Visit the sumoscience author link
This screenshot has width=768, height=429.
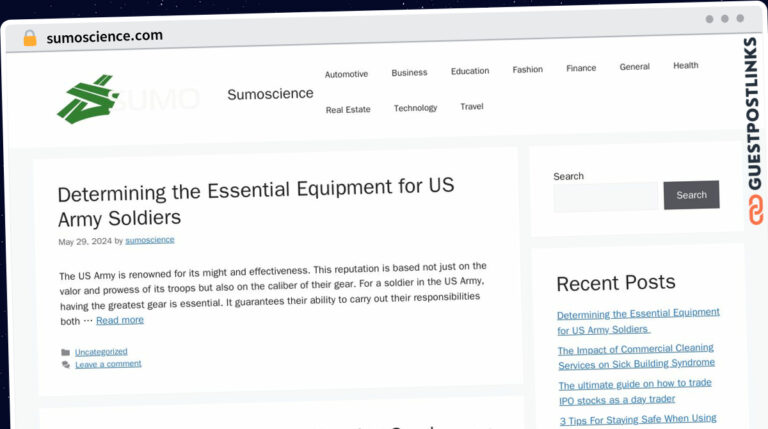click(x=150, y=240)
